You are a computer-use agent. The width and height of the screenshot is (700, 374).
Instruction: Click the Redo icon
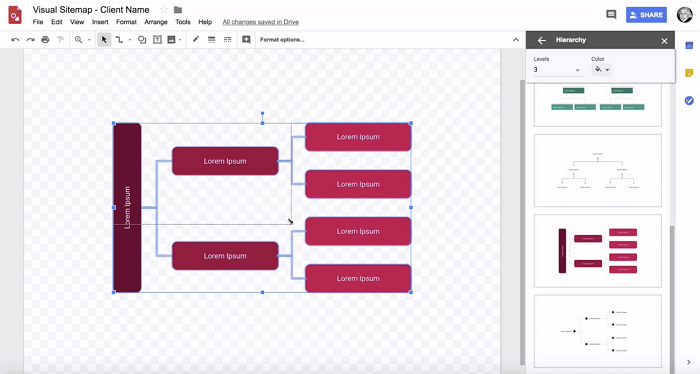pyautogui.click(x=30, y=40)
